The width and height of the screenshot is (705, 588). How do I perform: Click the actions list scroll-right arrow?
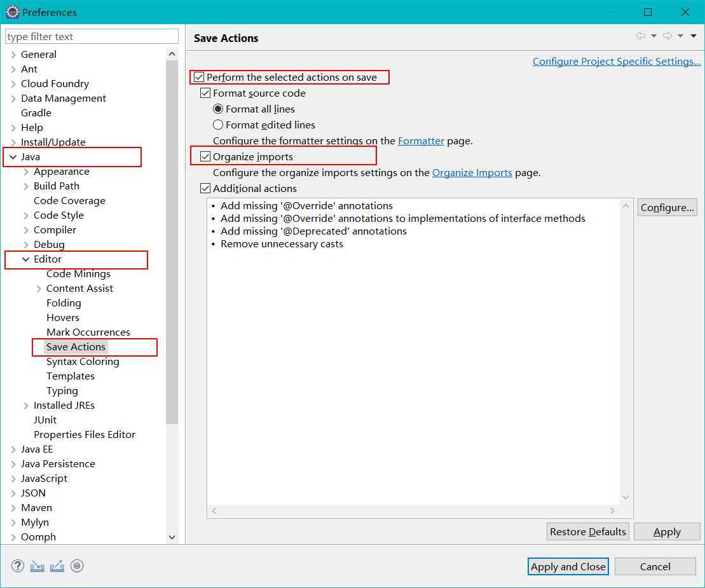612,510
